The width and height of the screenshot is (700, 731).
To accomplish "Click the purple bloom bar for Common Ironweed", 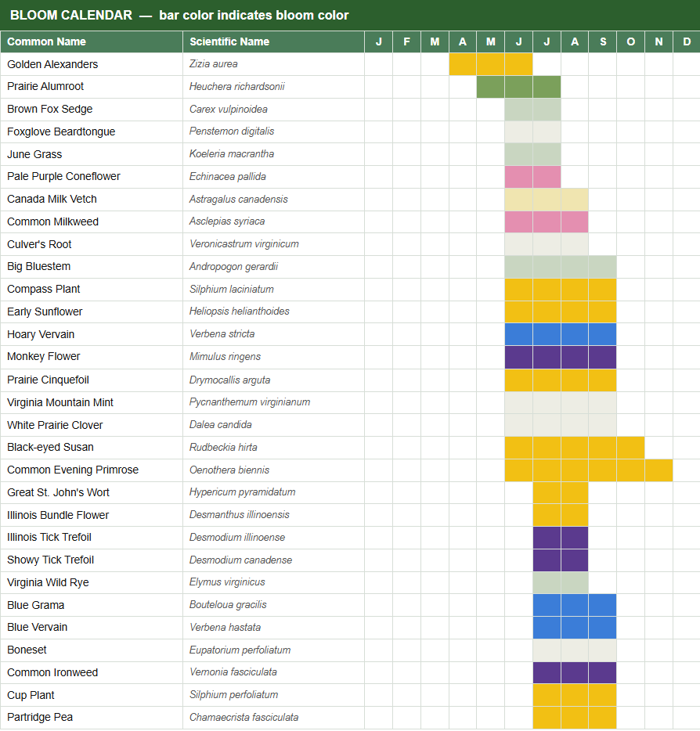I will pyautogui.click(x=575, y=673).
